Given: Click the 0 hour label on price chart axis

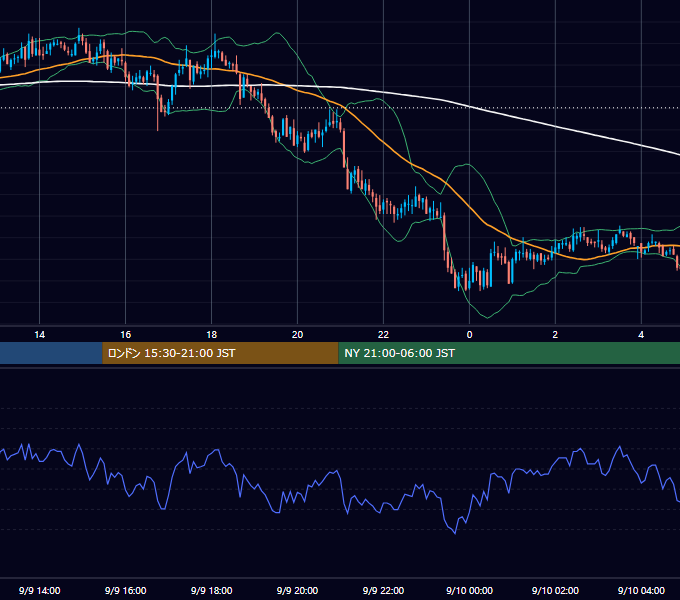Looking at the screenshot, I should coord(469,335).
